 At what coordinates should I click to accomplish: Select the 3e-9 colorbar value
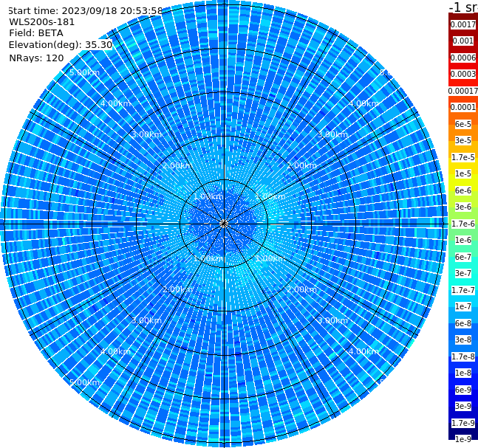pyautogui.click(x=463, y=406)
